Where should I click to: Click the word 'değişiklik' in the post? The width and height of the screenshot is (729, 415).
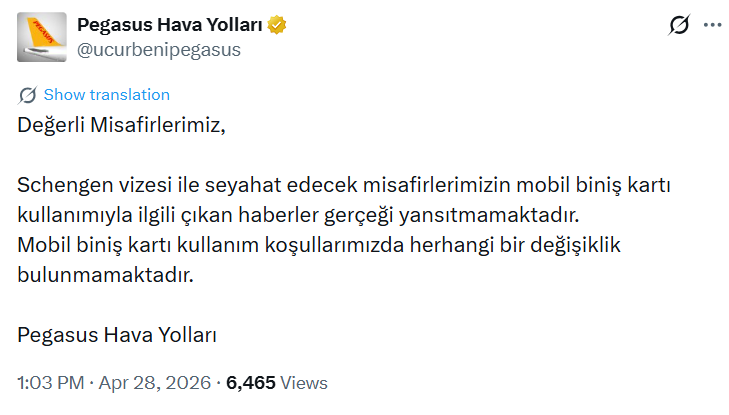tap(576, 245)
